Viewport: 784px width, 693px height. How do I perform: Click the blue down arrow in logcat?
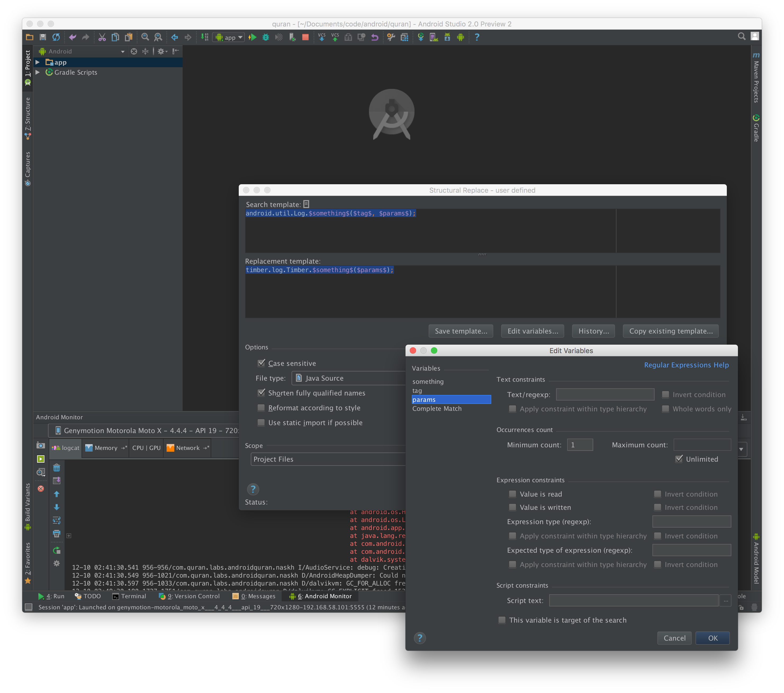click(57, 507)
